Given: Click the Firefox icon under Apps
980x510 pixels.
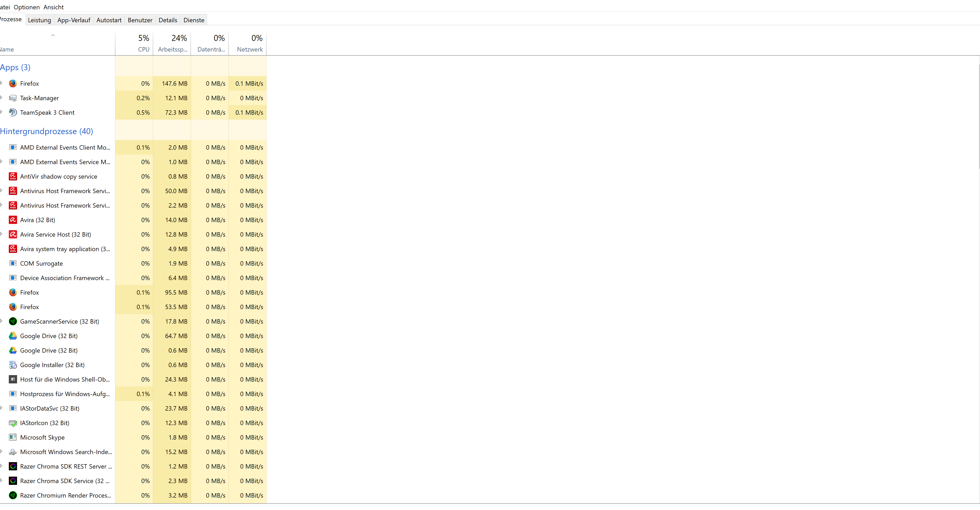Looking at the screenshot, I should [13, 83].
